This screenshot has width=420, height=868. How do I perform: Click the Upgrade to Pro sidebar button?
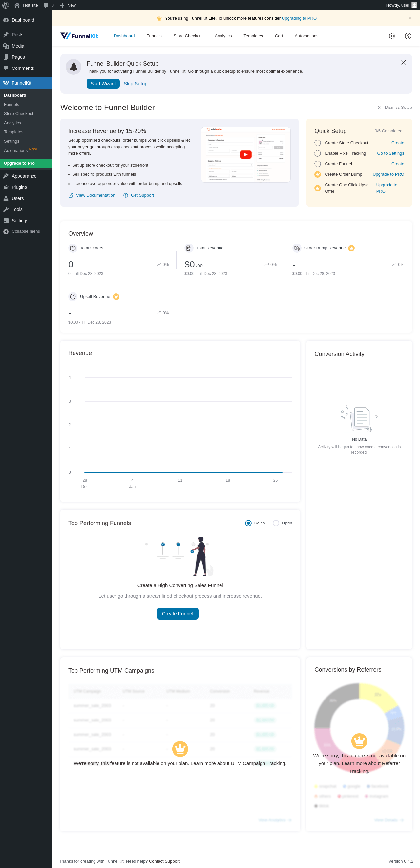tap(26, 163)
